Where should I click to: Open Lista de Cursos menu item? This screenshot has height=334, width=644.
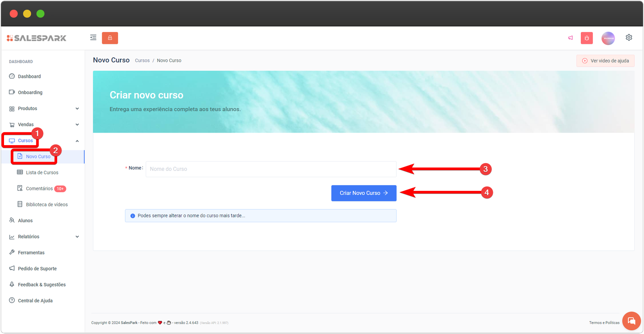point(42,172)
